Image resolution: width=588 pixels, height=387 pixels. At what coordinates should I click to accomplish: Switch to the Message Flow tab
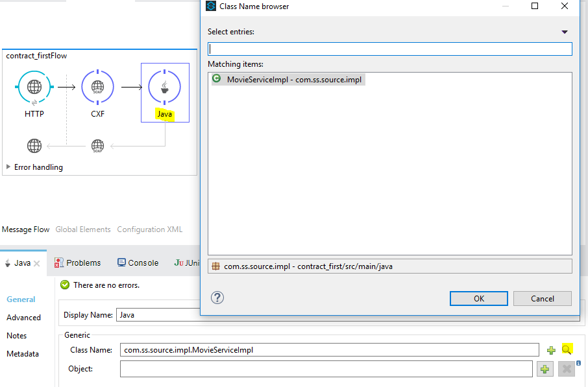pyautogui.click(x=25, y=229)
